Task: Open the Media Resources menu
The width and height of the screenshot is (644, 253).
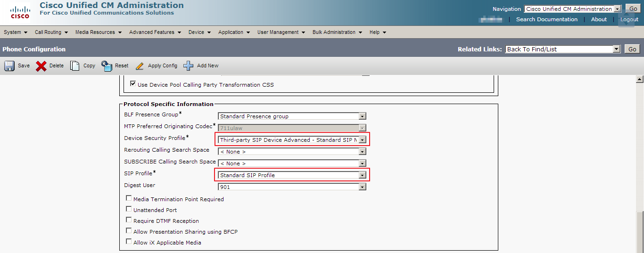Action: point(99,32)
